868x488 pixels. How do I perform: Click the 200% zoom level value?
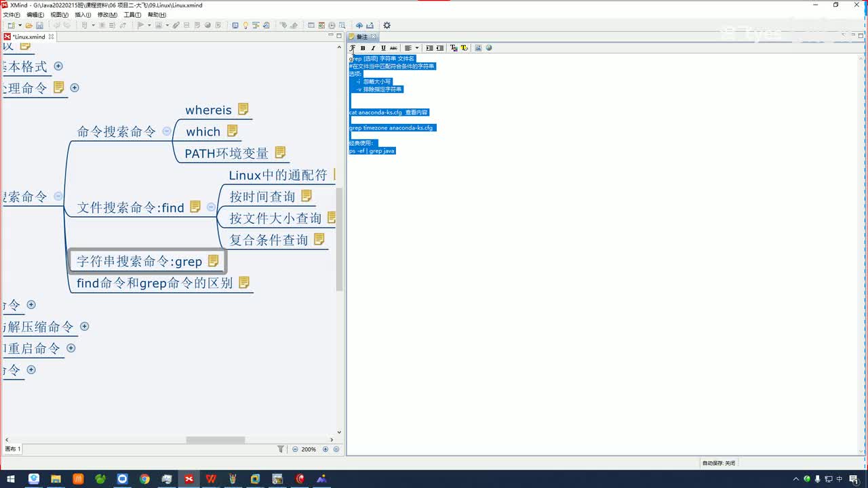[x=309, y=449]
